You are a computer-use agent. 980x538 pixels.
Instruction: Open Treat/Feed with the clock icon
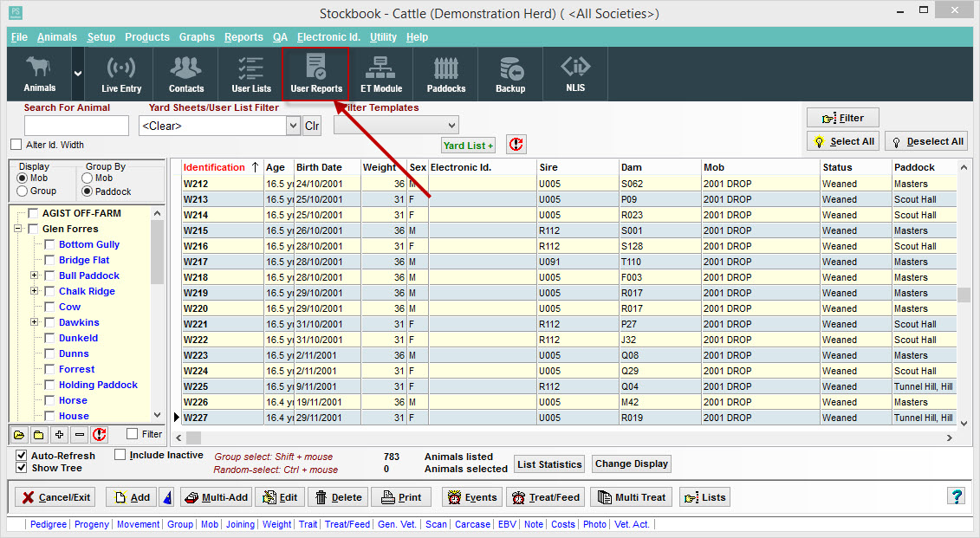[546, 497]
